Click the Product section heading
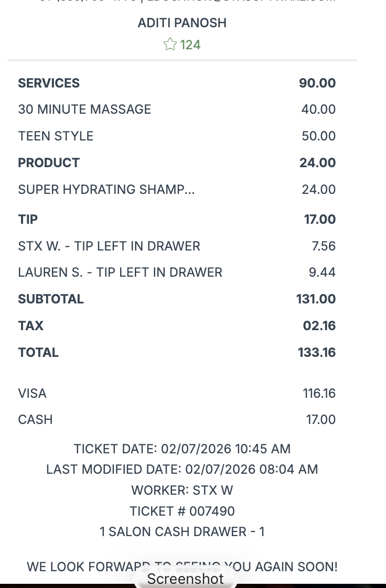386x588 pixels. click(49, 163)
